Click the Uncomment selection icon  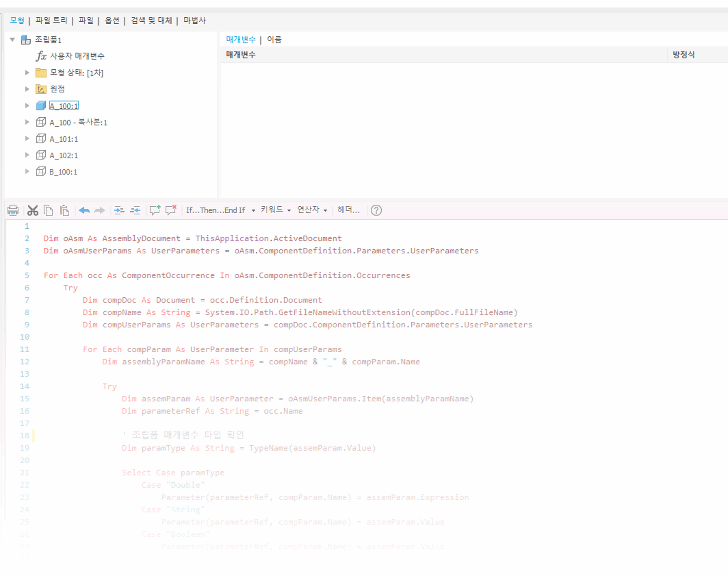(x=171, y=210)
